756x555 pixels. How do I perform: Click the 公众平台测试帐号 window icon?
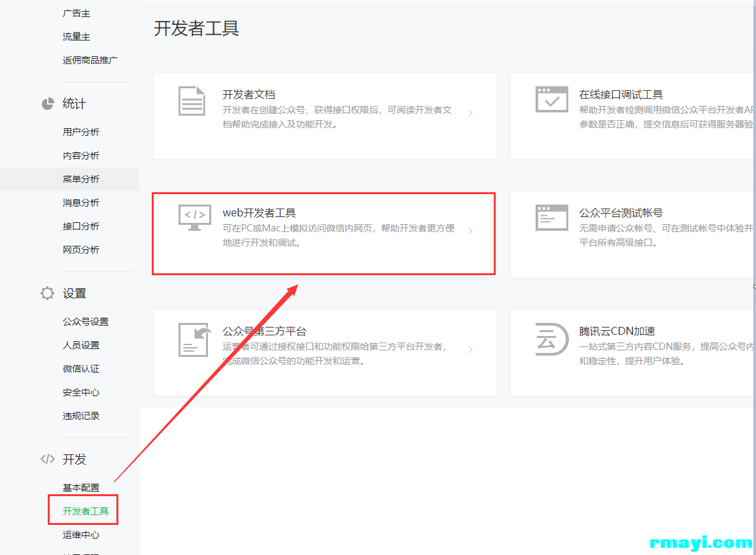click(551, 218)
